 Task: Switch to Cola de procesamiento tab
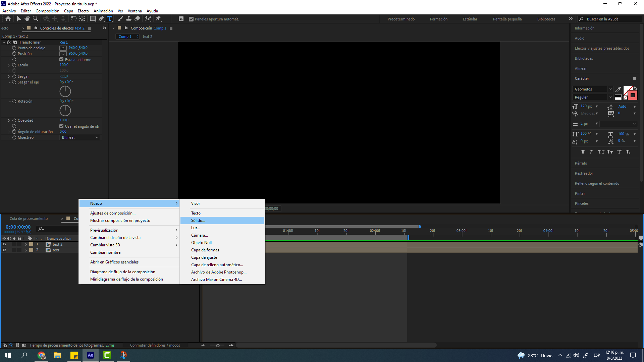pyautogui.click(x=29, y=219)
